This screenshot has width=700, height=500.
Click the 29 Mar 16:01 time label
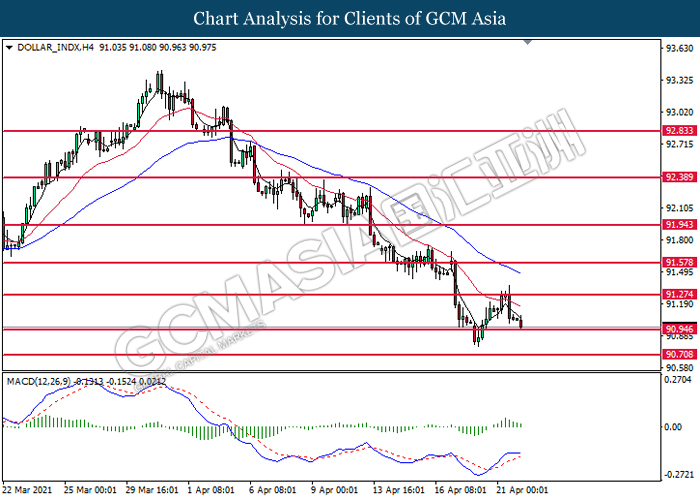point(152,490)
